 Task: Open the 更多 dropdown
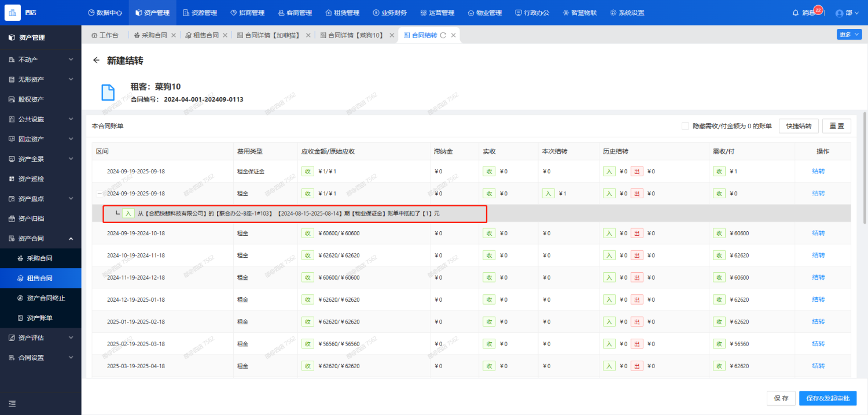click(848, 35)
